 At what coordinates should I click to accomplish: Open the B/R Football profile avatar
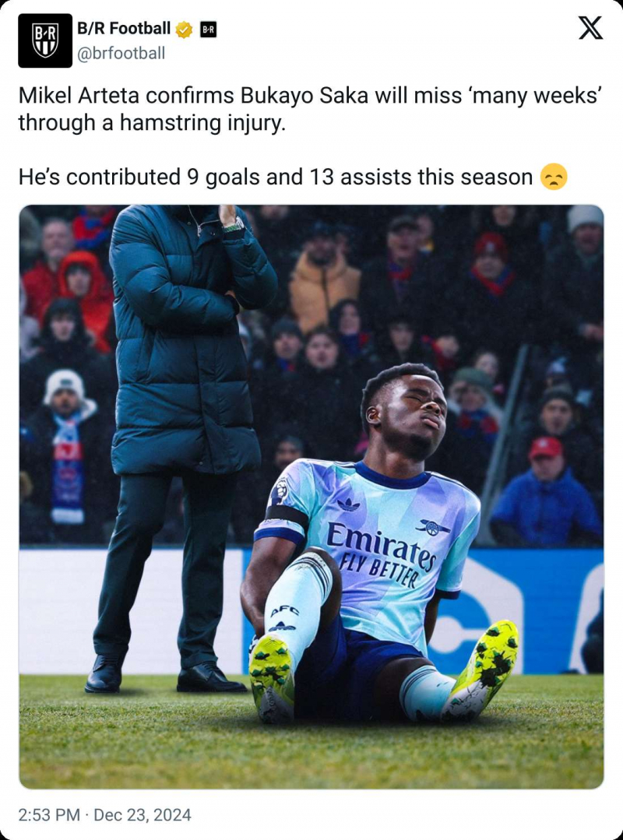45,40
